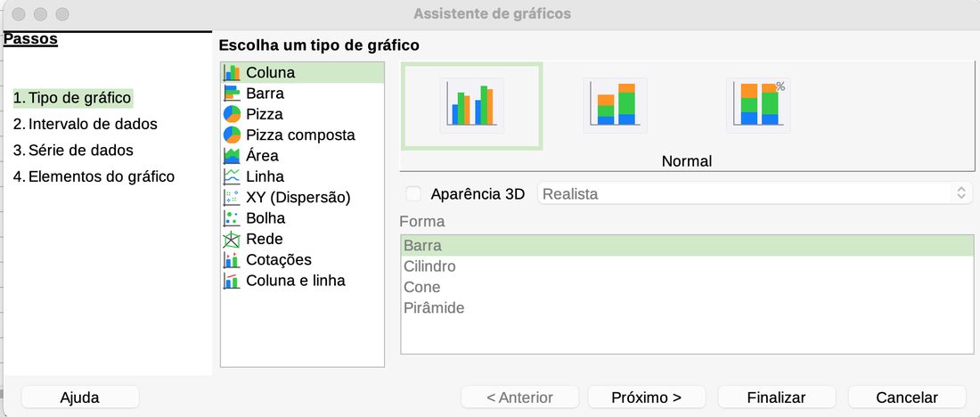Go to step 4 Elementos do gráfico
The width and height of the screenshot is (980, 417).
tap(94, 176)
